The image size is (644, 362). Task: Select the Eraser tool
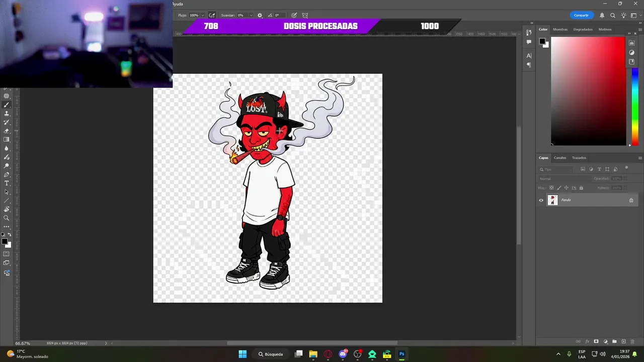(7, 131)
